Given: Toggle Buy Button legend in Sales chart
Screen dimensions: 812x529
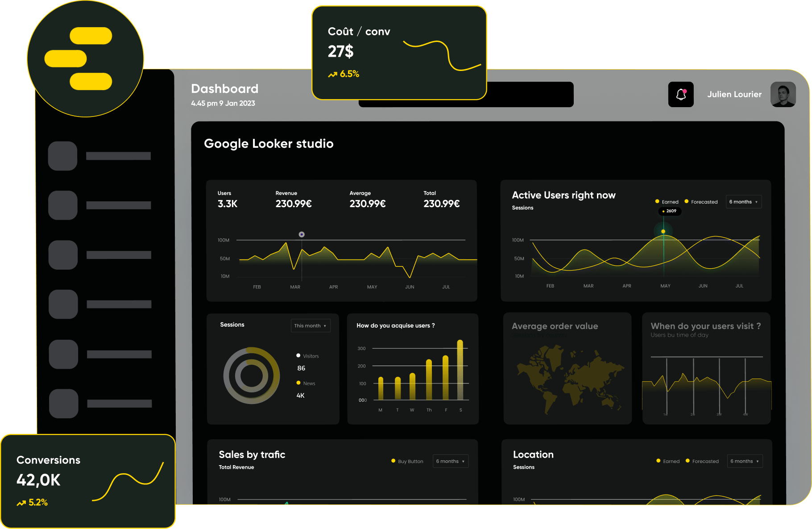Looking at the screenshot, I should 407,461.
